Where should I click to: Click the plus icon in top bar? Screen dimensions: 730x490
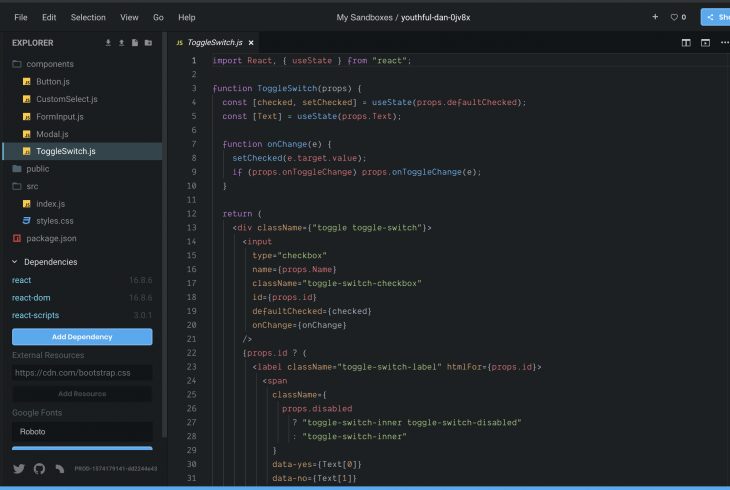click(x=655, y=17)
